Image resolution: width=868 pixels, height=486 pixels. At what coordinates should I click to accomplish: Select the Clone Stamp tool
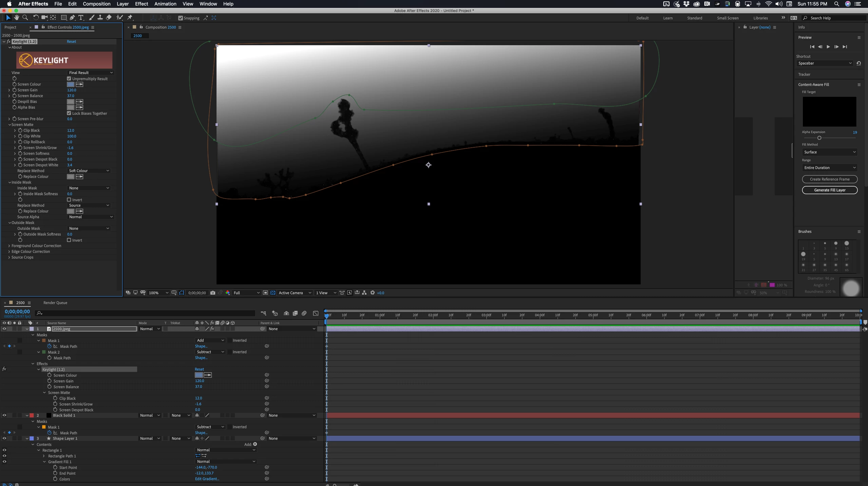pos(100,18)
